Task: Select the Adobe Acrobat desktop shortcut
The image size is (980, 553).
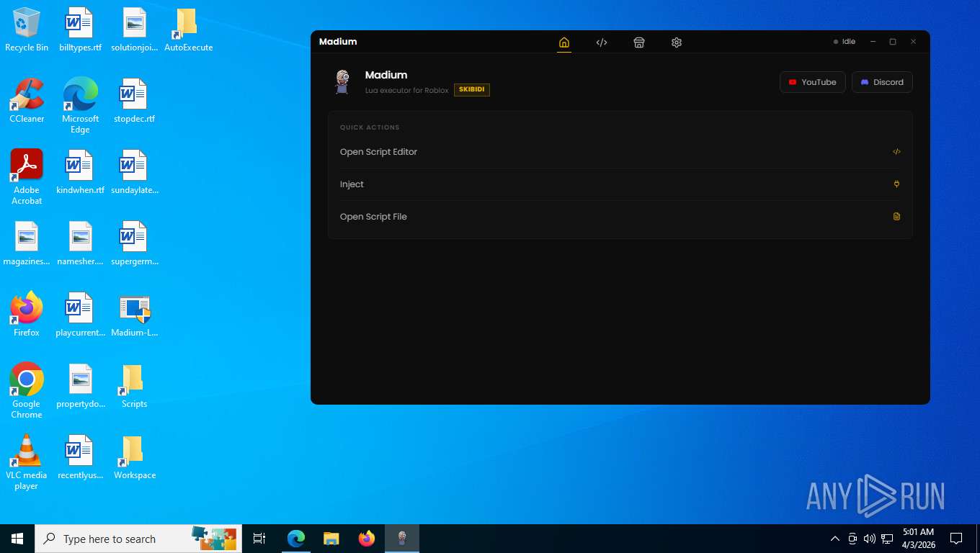Action: 27,177
